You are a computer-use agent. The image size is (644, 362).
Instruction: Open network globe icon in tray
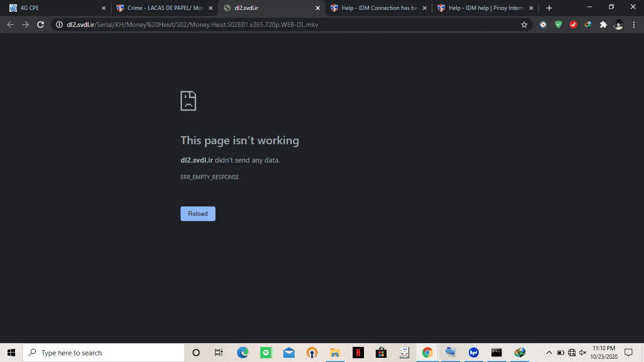point(572,353)
